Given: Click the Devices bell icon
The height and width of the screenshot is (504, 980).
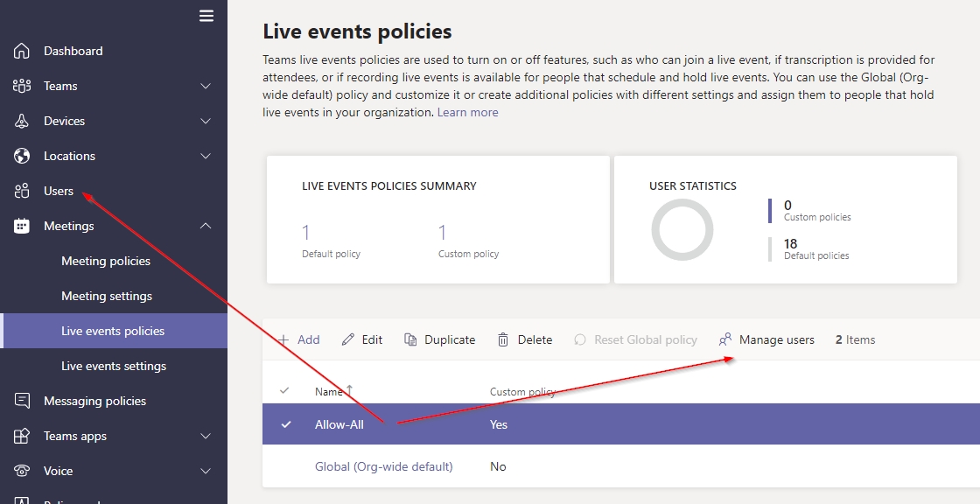Looking at the screenshot, I should tap(22, 121).
